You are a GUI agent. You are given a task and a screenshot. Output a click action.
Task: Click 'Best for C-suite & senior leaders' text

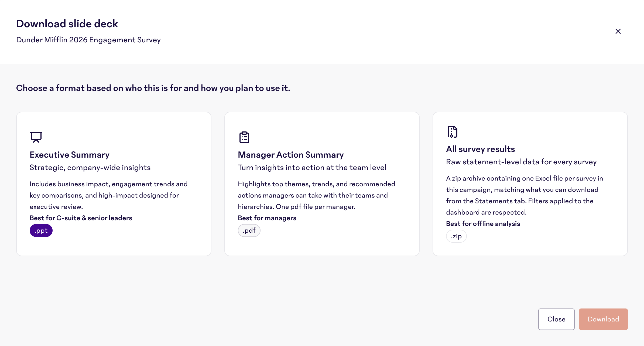pos(81,218)
